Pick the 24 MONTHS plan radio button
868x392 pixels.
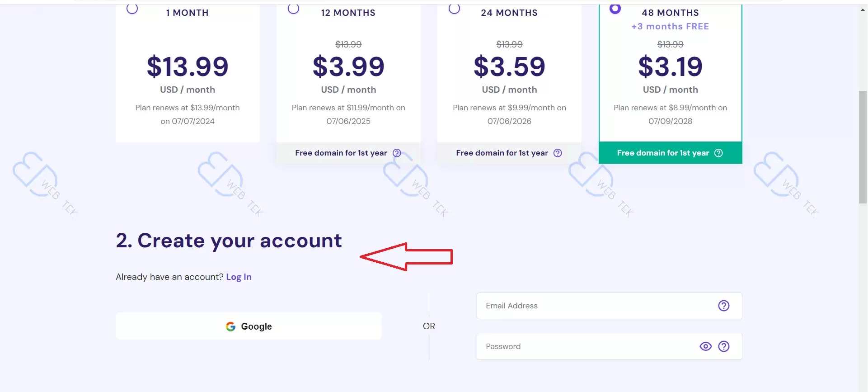tap(454, 9)
